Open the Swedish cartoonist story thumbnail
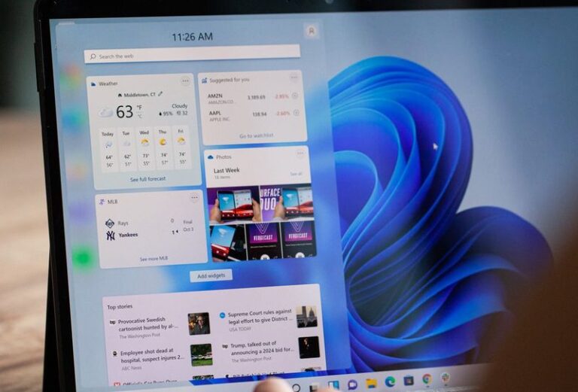Screen dimensions: 578x392 point(199,324)
